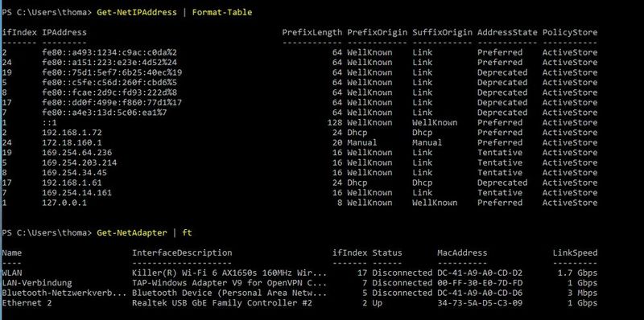Click the Get-NetIPAddress command text
The height and width of the screenshot is (320, 644).
[x=137, y=12]
